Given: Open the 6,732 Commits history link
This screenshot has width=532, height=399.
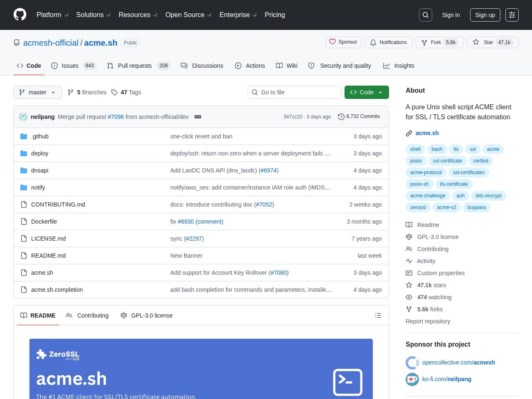Looking at the screenshot, I should pos(359,116).
